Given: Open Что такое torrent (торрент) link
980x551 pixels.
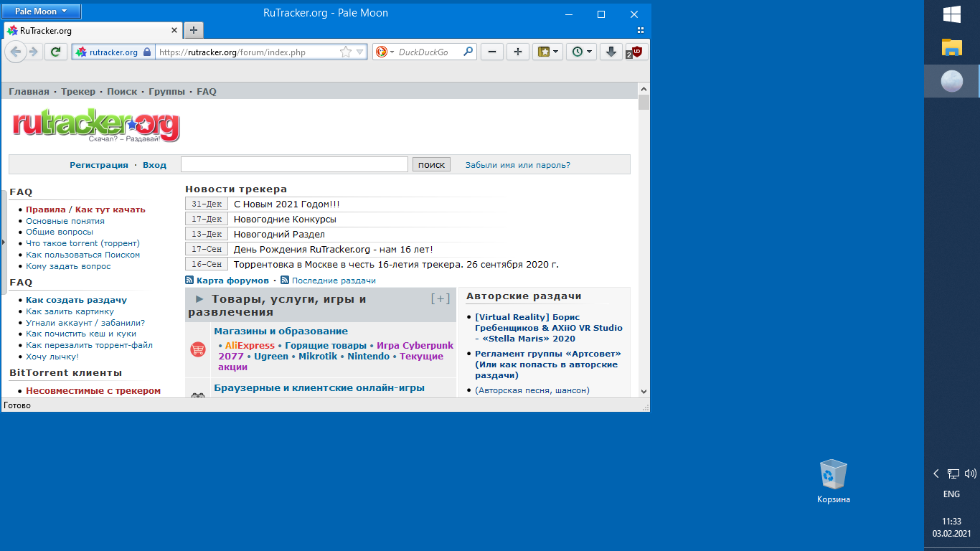Looking at the screenshot, I should [x=83, y=243].
